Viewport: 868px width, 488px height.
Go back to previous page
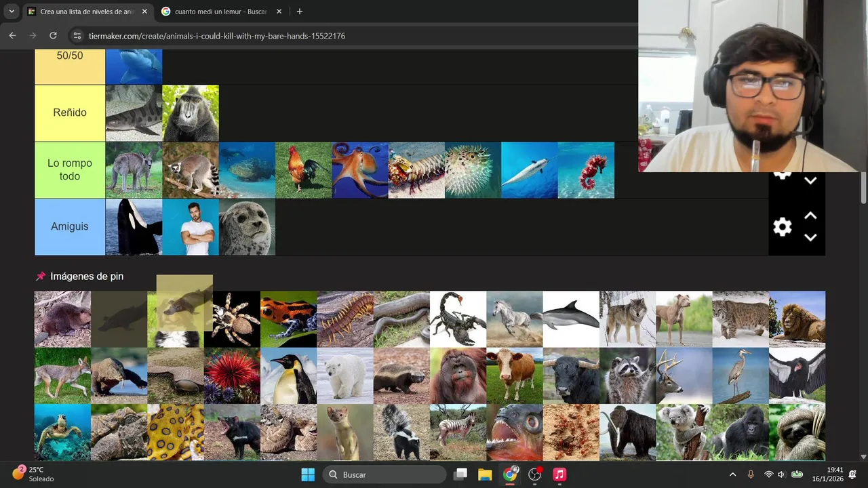coord(12,36)
